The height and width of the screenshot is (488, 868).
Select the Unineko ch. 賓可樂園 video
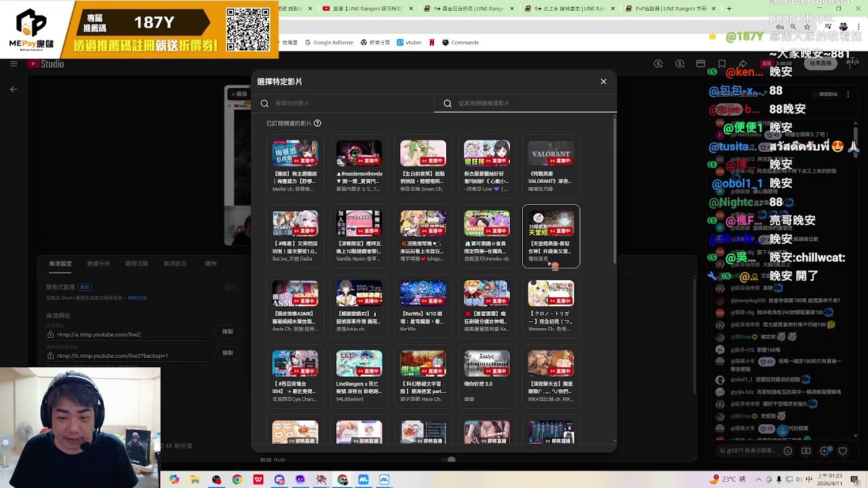click(486, 236)
